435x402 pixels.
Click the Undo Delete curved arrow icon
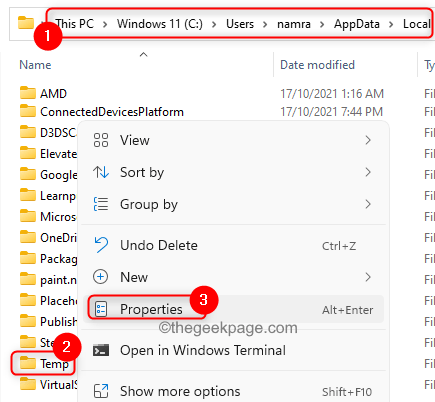pos(101,245)
